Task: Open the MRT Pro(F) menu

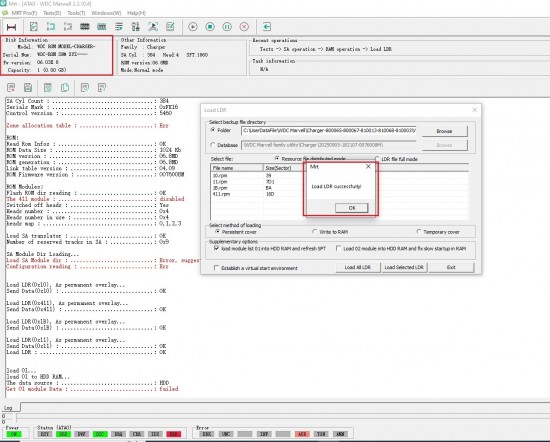Action: [x=24, y=13]
